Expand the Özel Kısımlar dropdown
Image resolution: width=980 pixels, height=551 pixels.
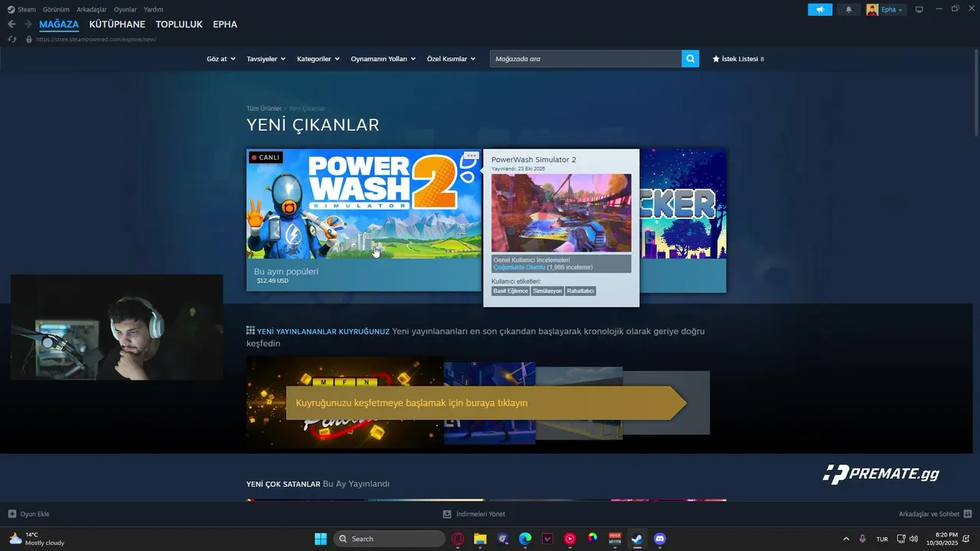click(451, 59)
